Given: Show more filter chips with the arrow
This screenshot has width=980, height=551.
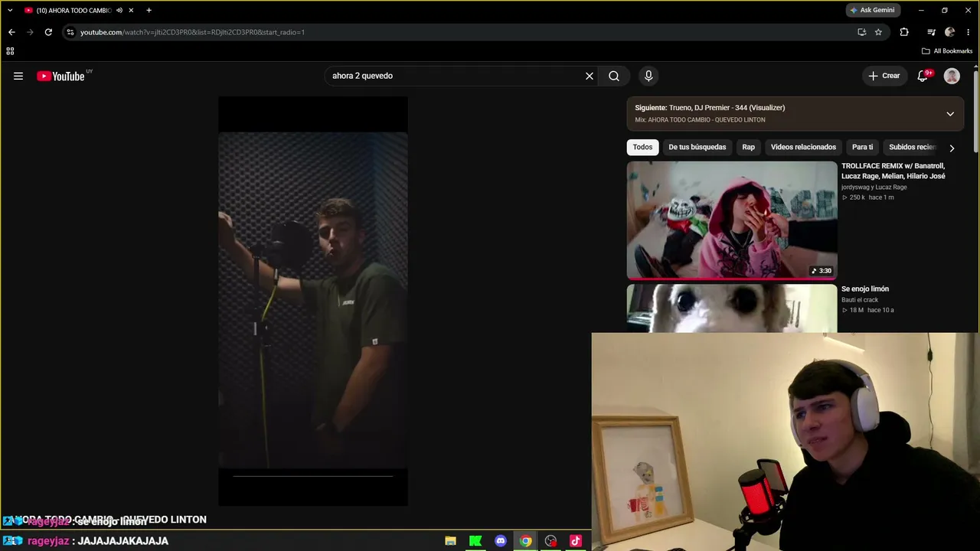Looking at the screenshot, I should tap(952, 148).
